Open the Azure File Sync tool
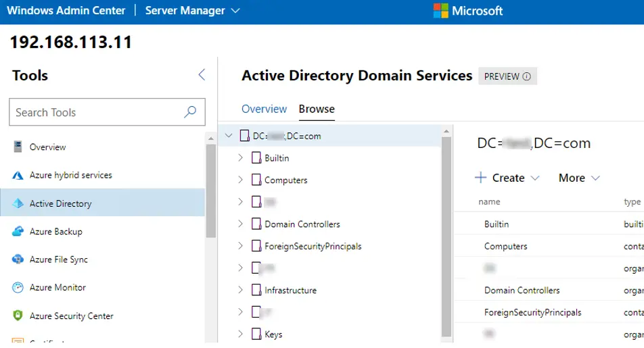Viewport: 644px width, 348px height. coord(103,259)
